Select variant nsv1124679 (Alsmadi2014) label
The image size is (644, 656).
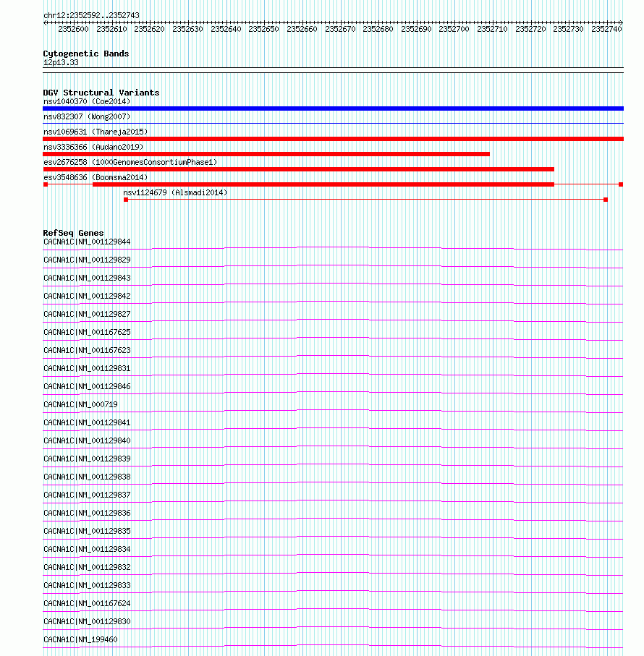(x=175, y=193)
